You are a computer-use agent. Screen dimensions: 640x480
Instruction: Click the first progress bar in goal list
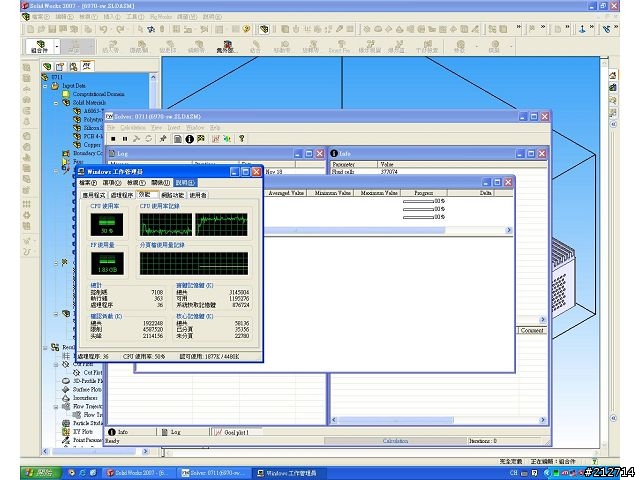click(418, 201)
